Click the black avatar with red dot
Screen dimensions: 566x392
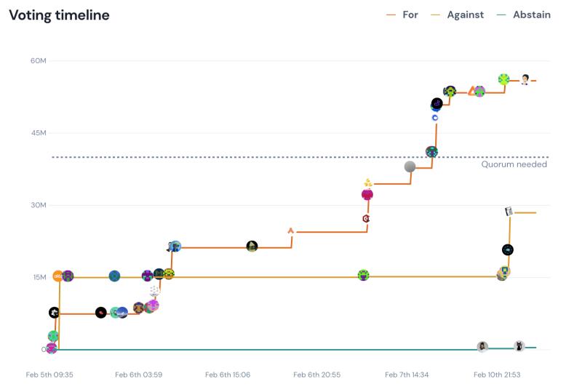[101, 313]
